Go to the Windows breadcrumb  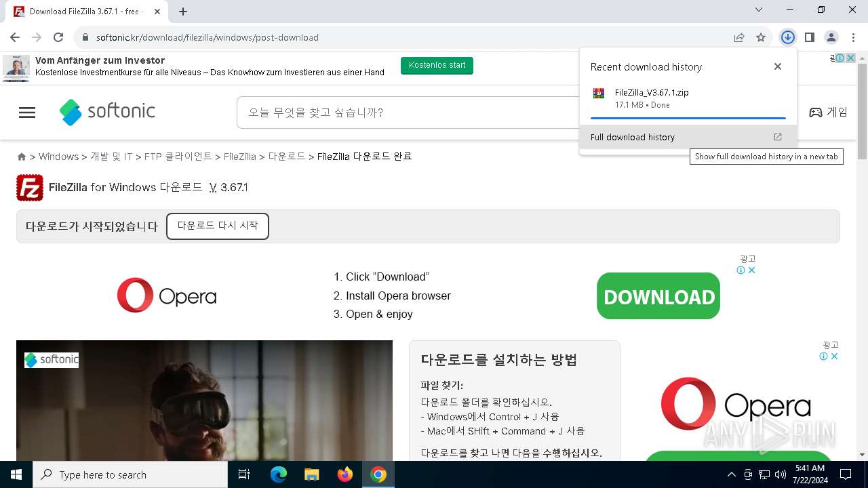click(58, 157)
